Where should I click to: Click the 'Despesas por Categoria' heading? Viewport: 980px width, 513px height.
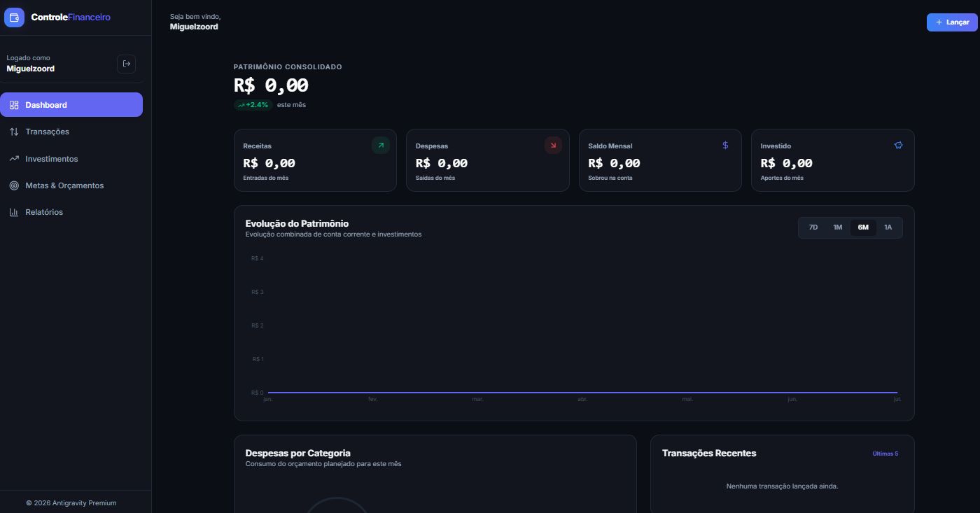[x=297, y=454]
